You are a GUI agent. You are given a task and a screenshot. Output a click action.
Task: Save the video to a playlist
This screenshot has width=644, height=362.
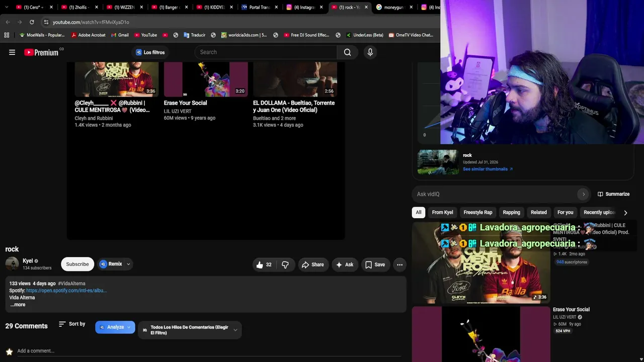tap(375, 264)
